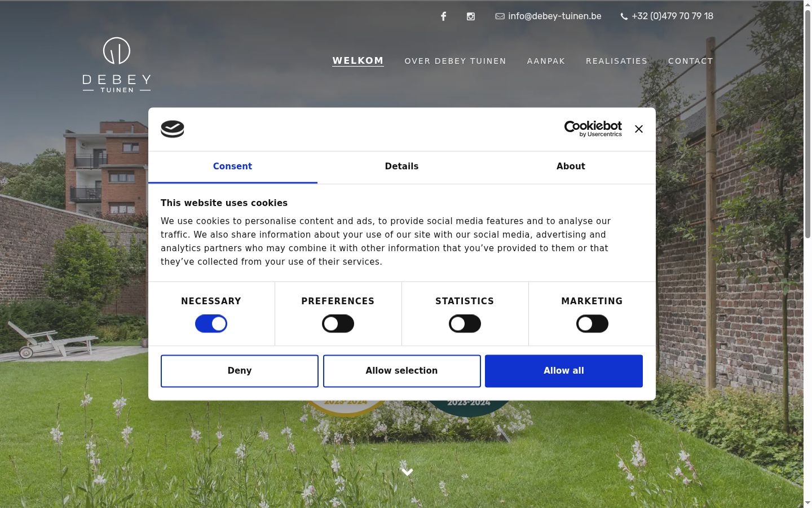Open the Realisaties menu item
Screen dimensions: 812x508
click(x=616, y=61)
